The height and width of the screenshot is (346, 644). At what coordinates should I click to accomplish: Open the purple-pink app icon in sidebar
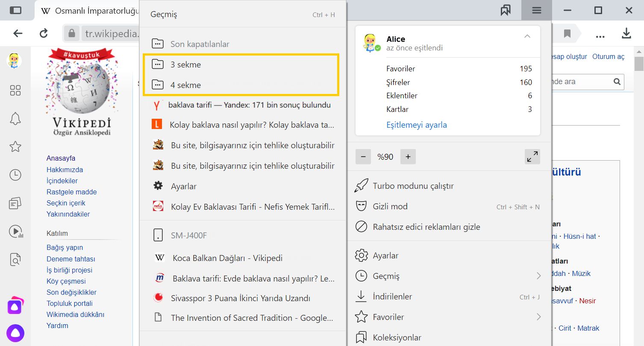[15, 305]
